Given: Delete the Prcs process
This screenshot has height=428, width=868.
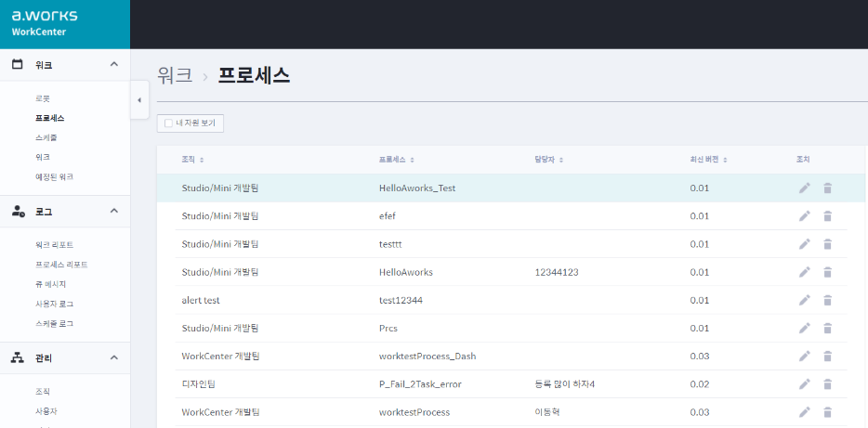Looking at the screenshot, I should click(828, 328).
